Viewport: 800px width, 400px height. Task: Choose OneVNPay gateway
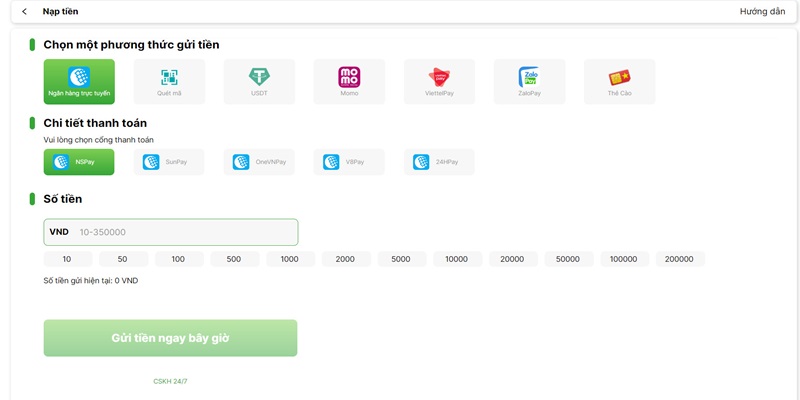pyautogui.click(x=259, y=162)
